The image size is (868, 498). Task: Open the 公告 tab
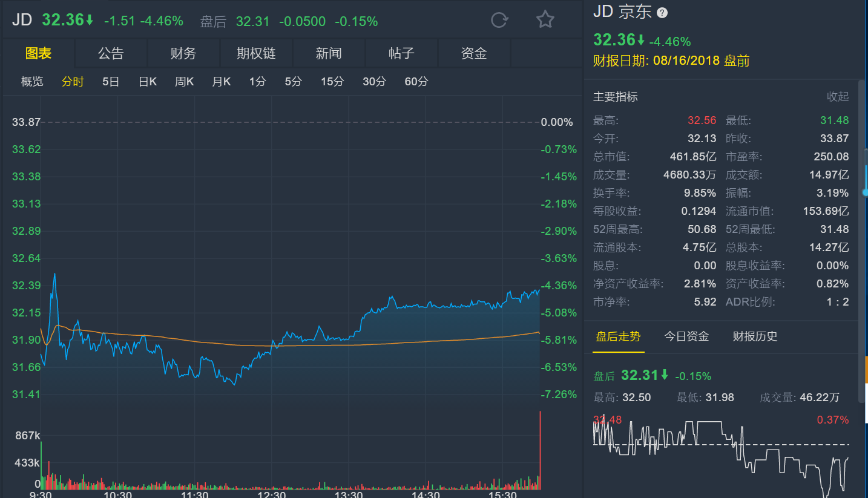point(111,53)
